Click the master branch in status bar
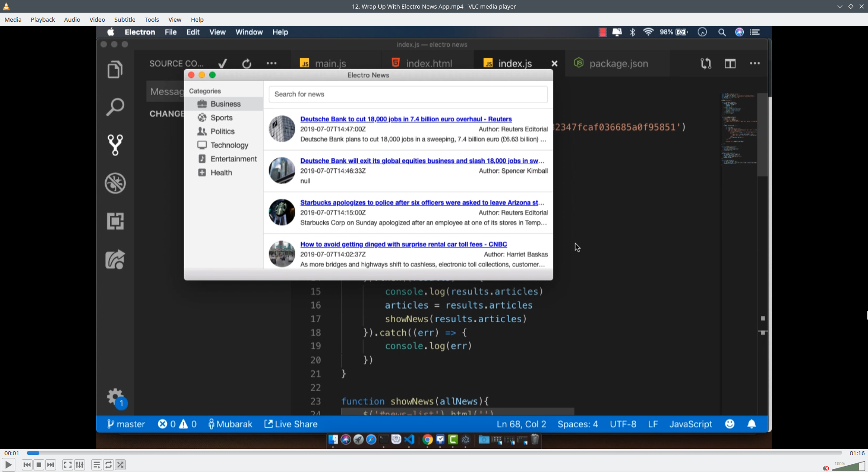Viewport: 868px width, 472px height. (126, 424)
